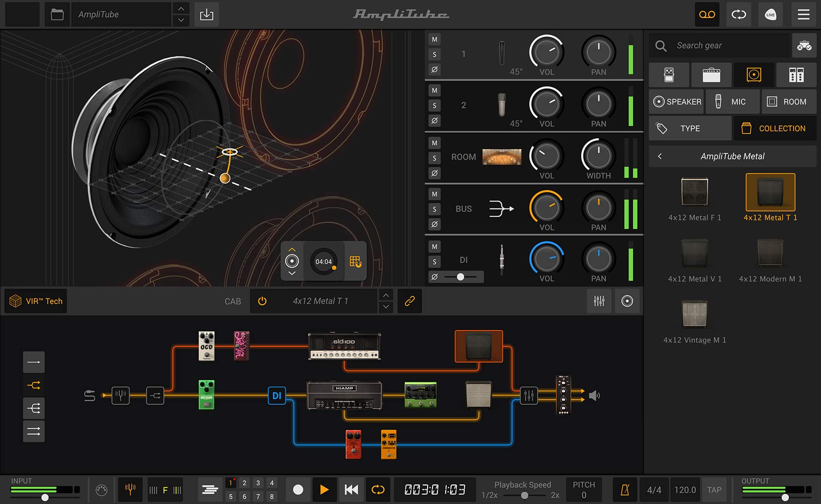Adjust the DI phase delay slider
The height and width of the screenshot is (504, 821).
tap(460, 277)
